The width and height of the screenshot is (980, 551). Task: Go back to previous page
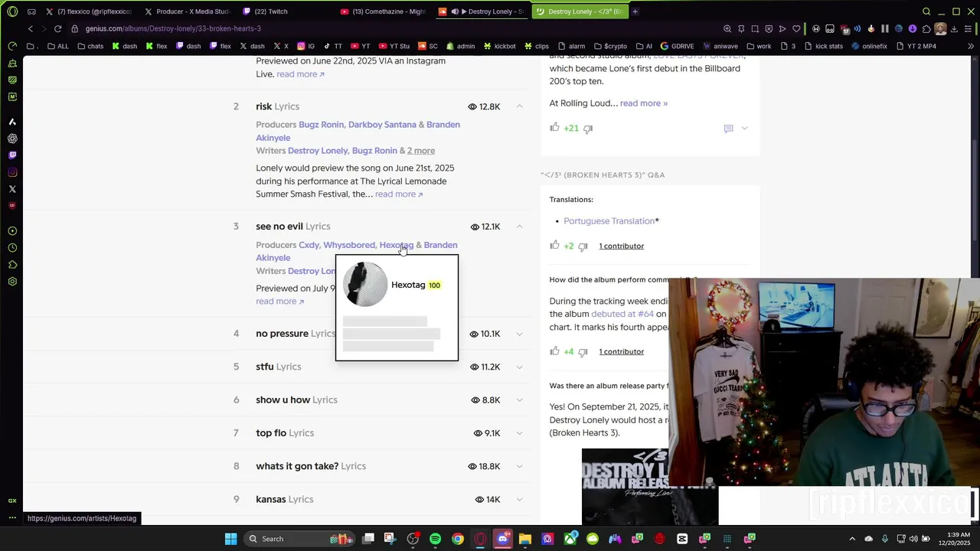point(31,28)
